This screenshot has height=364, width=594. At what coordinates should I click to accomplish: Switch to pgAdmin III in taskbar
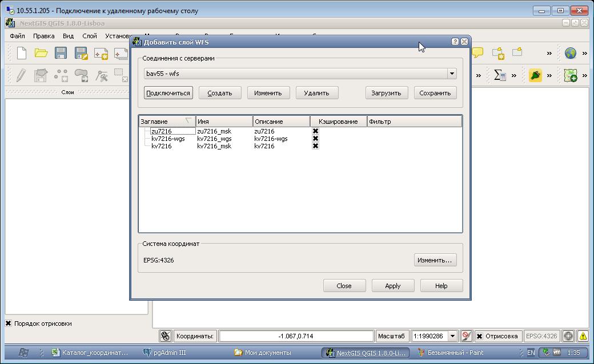click(x=164, y=352)
